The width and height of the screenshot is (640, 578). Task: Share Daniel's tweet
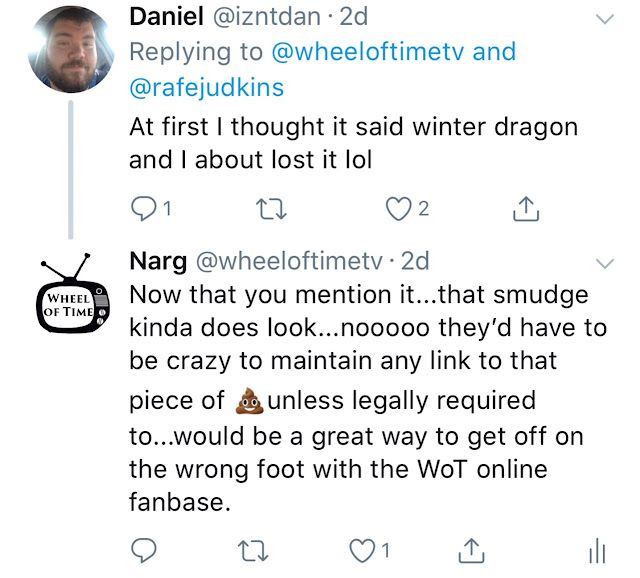tap(525, 208)
